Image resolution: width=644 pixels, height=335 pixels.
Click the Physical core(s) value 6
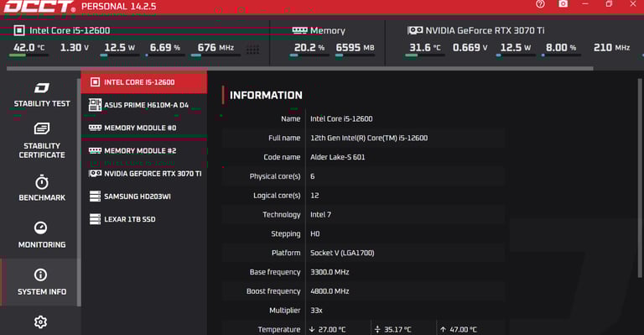[x=313, y=176]
